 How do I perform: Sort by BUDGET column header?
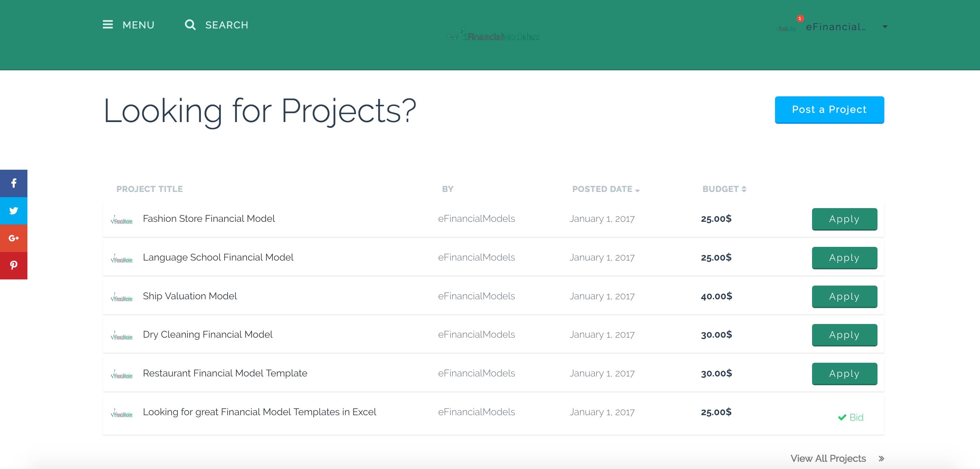(x=724, y=189)
